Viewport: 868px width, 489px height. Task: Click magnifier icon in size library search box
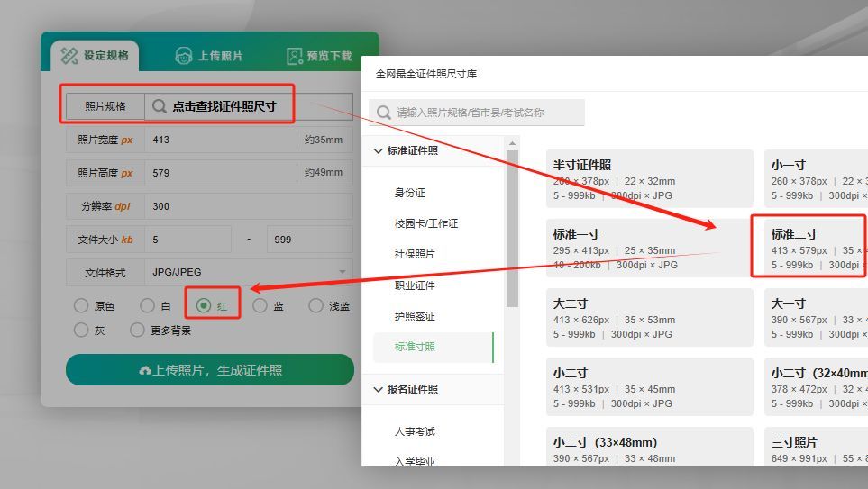(384, 113)
